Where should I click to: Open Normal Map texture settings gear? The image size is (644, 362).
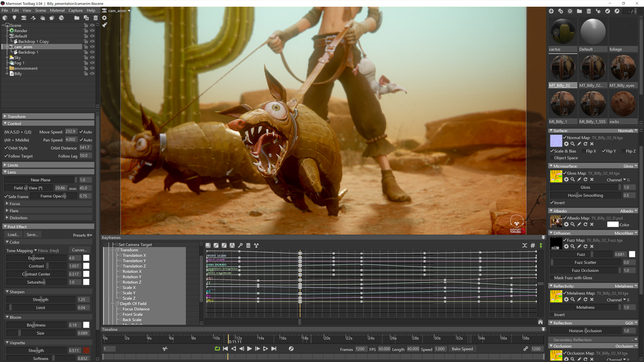click(566, 144)
